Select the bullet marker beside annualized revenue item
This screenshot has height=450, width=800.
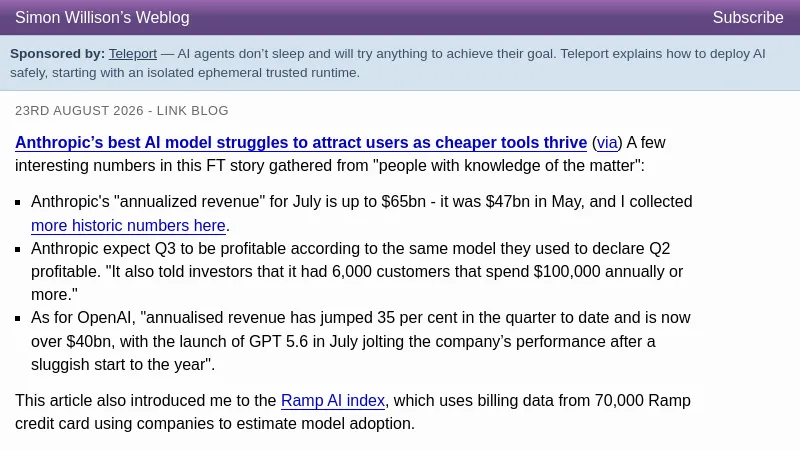[x=18, y=203]
